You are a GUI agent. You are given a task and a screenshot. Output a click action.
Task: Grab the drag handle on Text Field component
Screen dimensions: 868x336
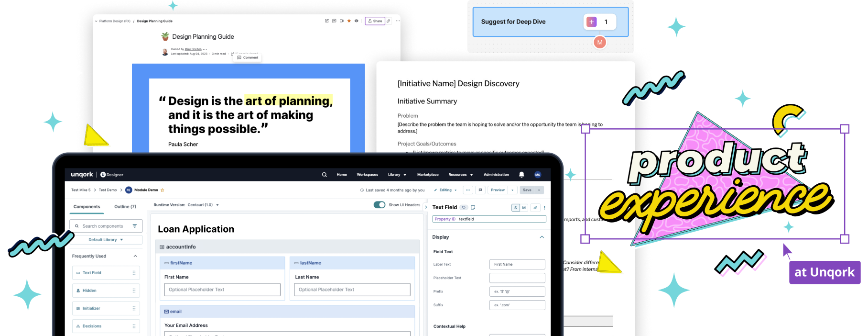click(x=134, y=273)
